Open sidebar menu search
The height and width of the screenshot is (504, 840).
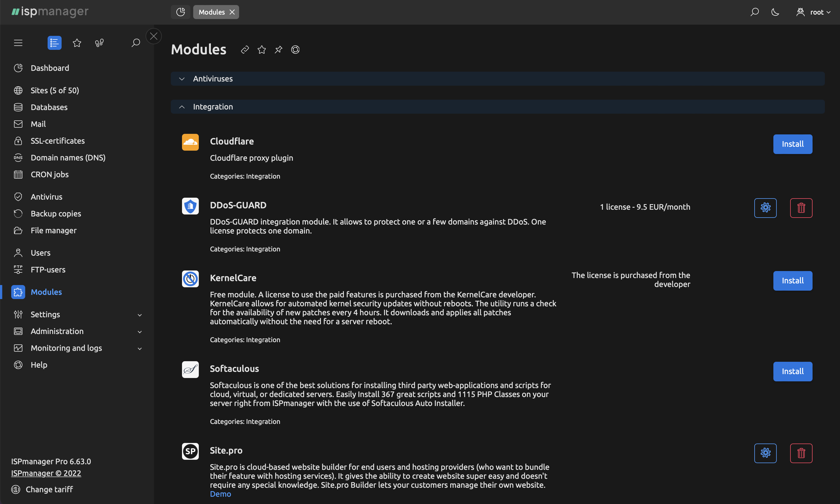136,43
